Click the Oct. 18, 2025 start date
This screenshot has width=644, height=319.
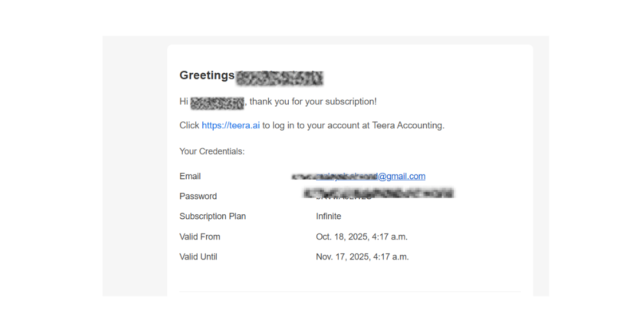362,237
